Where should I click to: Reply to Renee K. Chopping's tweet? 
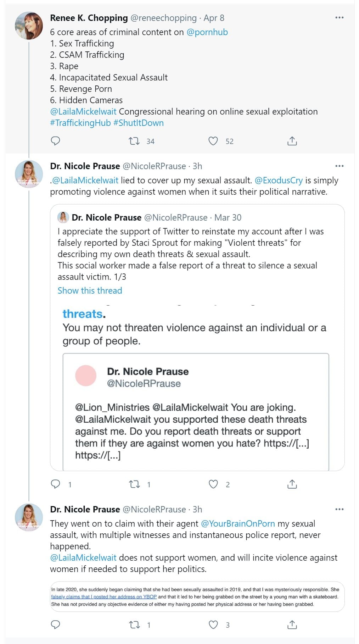pos(56,141)
